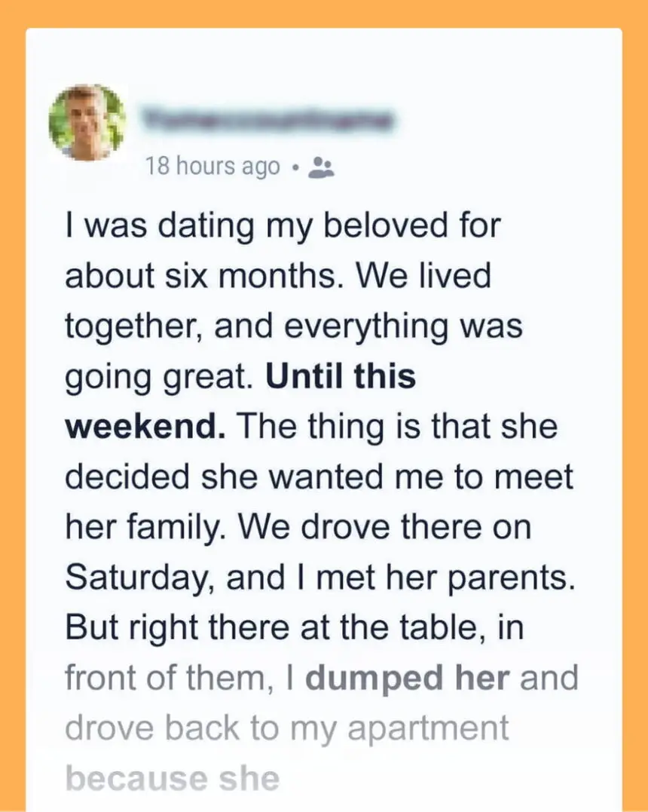This screenshot has height=812, width=648.
Task: Click the faded "because she" text
Action: click(x=173, y=778)
